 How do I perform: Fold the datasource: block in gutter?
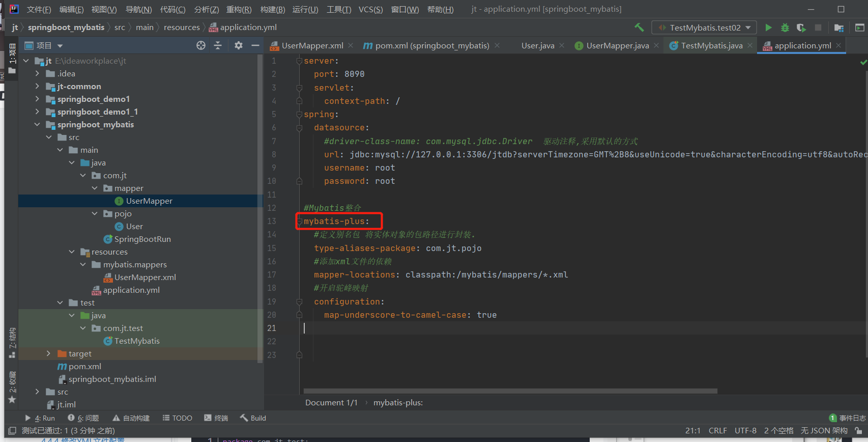(x=299, y=128)
